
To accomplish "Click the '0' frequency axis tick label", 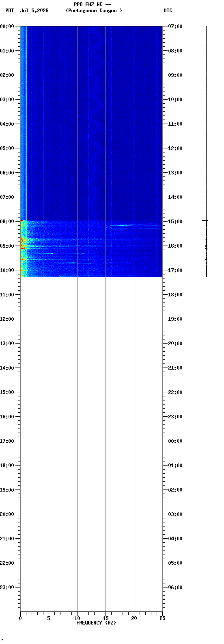I will 20,618.
